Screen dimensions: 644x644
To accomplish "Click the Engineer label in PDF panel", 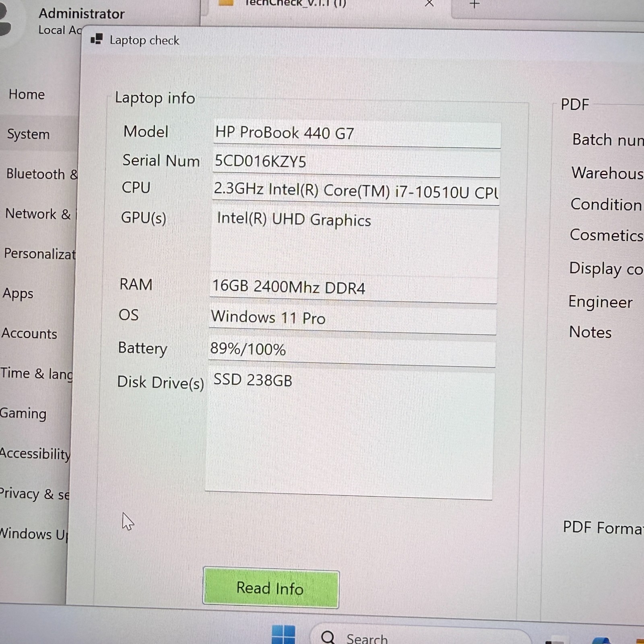I will tap(601, 302).
